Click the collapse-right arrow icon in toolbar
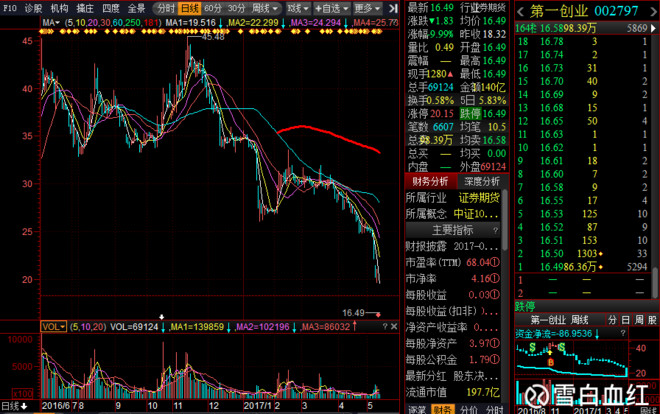 pyautogui.click(x=393, y=8)
